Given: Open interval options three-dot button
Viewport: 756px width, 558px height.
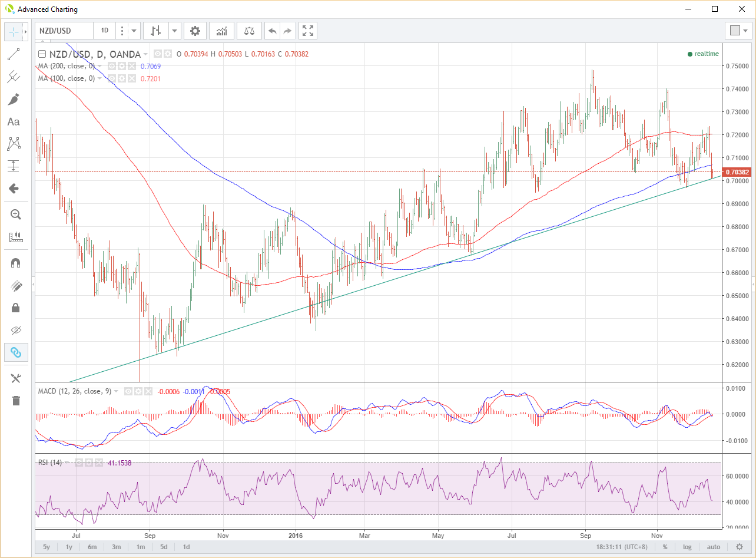Looking at the screenshot, I should [121, 31].
